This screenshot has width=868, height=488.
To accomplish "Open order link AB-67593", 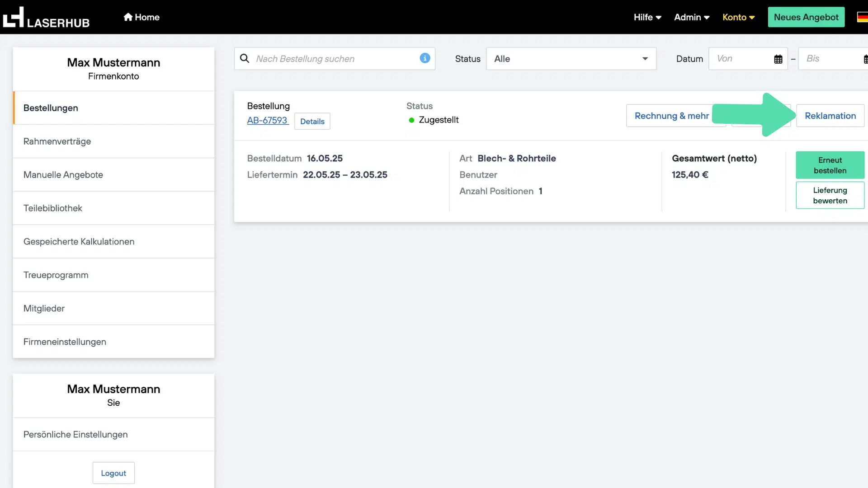I will 268,121.
